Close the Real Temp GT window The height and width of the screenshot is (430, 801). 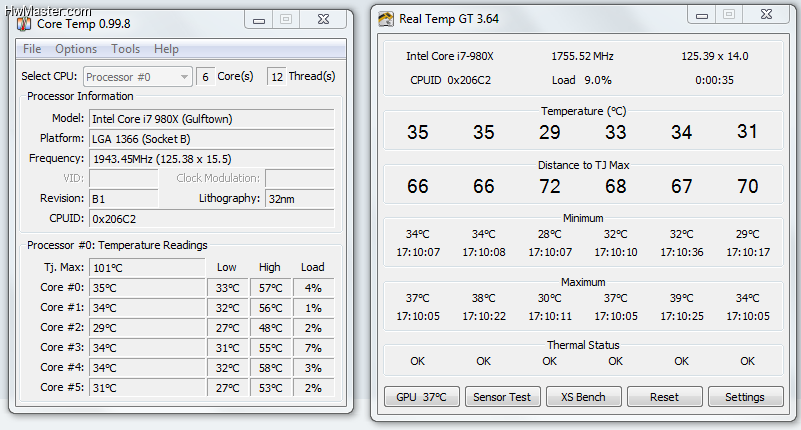point(766,15)
